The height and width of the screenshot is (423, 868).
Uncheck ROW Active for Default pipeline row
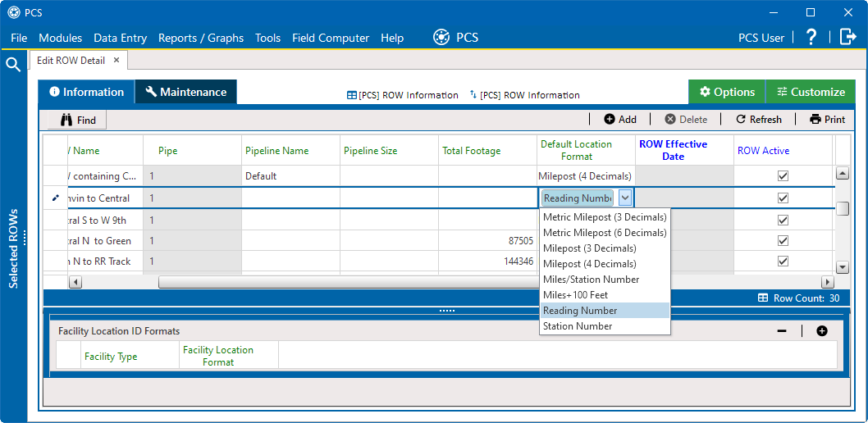click(783, 175)
